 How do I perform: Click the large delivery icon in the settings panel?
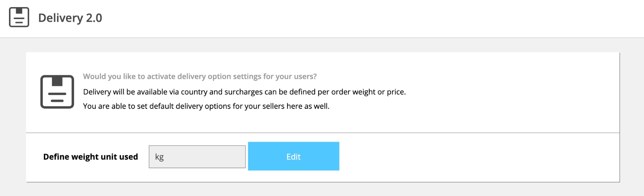pyautogui.click(x=57, y=92)
